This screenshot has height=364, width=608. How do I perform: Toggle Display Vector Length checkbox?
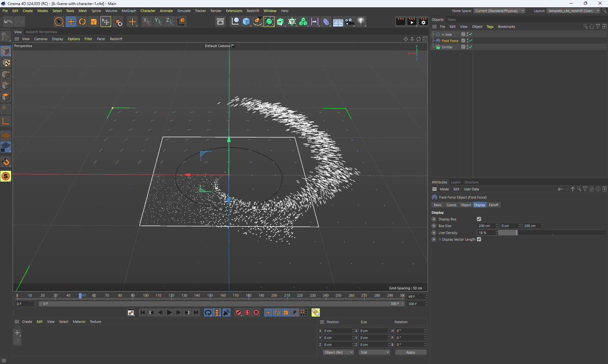click(x=479, y=239)
